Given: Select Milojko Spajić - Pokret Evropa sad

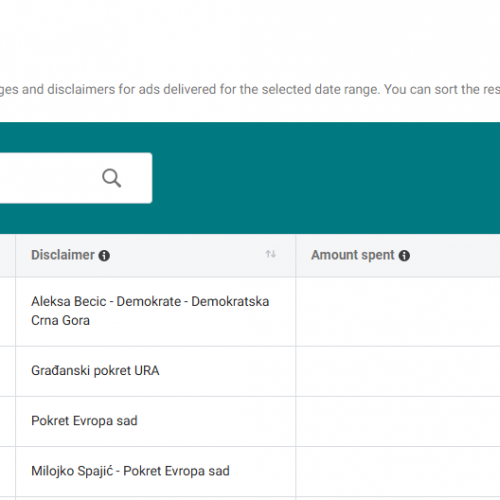Looking at the screenshot, I should point(130,471).
